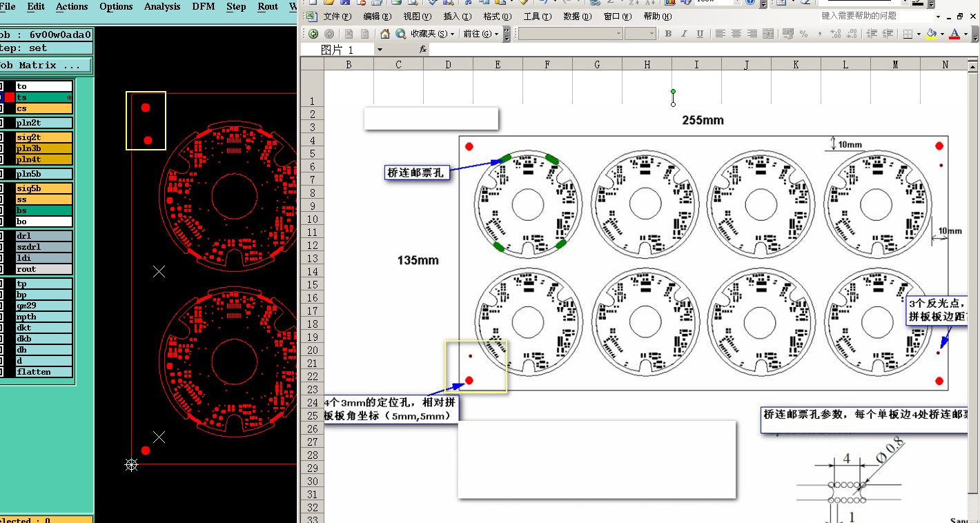Viewport: 980px width, 523px height.
Task: Select the 'sig2t' layer row
Action: (x=44, y=137)
